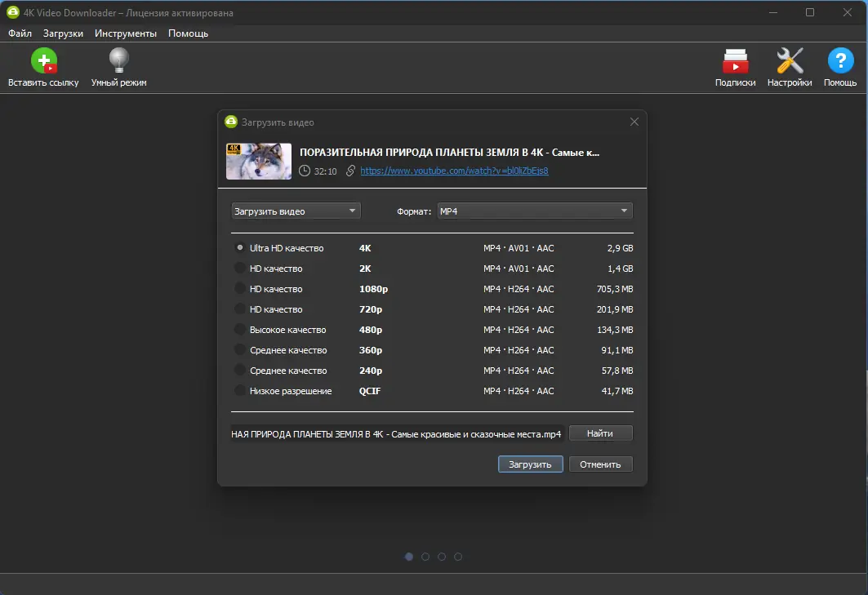Screen dimensions: 868x595
Task: Click the 2,9 GB file size
Action: [x=620, y=248]
